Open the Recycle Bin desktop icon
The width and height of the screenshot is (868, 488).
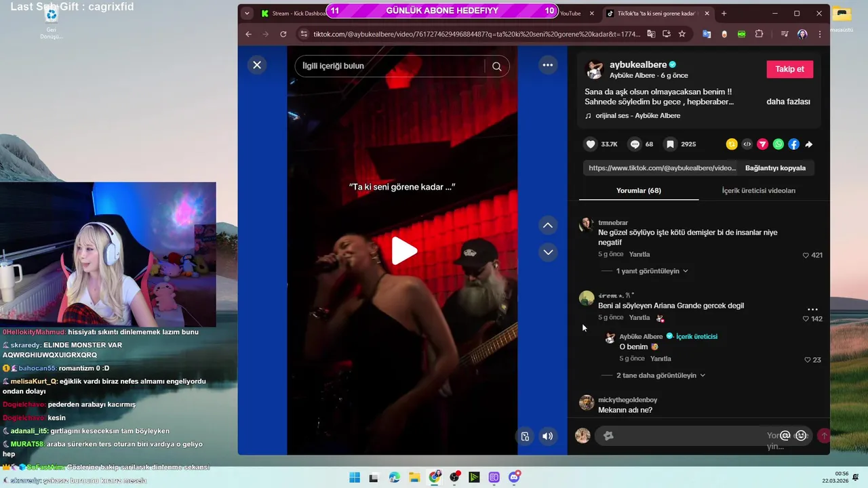point(51,22)
